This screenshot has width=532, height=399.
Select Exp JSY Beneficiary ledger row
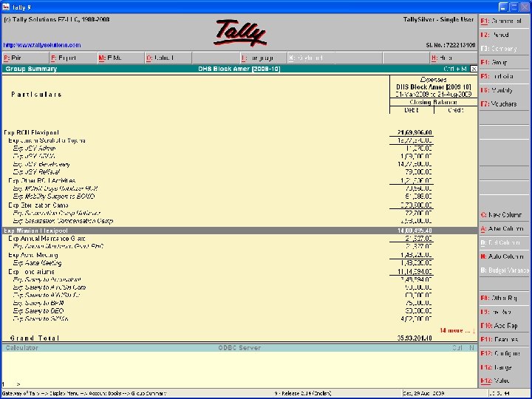coord(239,164)
